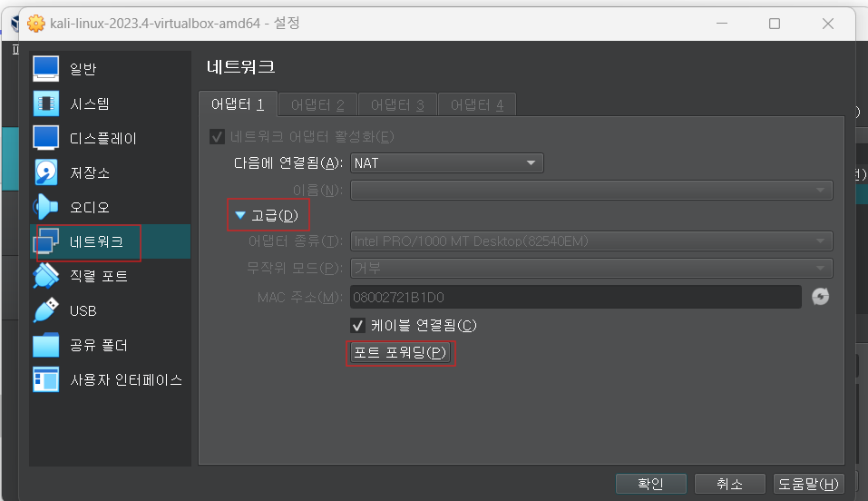Screen dimensions: 868x501
Task: Switch to 어댑터 1 tab
Action: 238,104
